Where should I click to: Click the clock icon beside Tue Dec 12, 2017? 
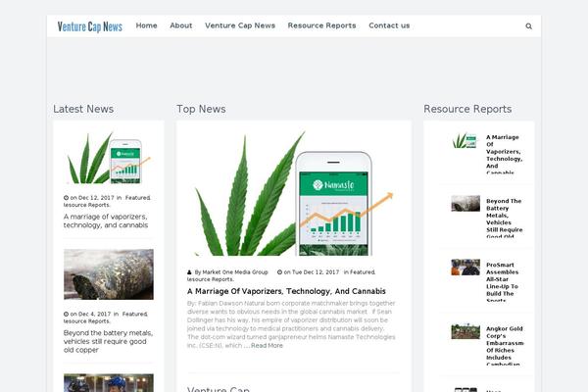tap(279, 272)
